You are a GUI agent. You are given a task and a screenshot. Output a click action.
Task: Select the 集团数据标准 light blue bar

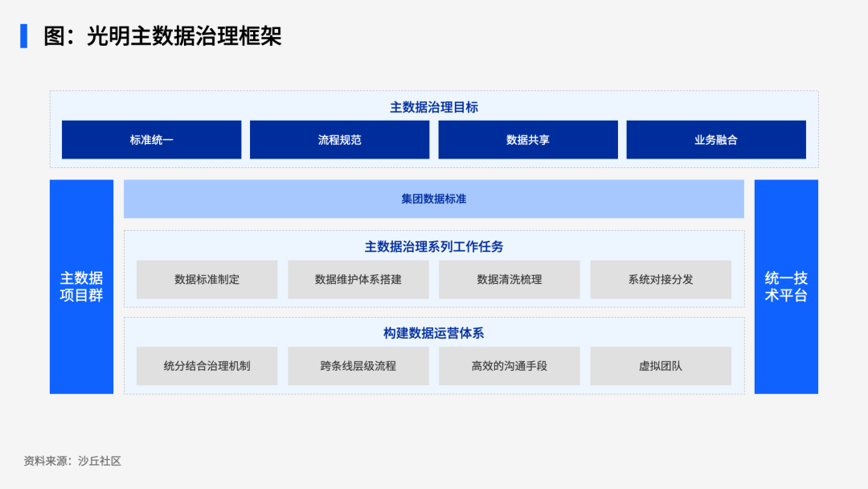(x=433, y=199)
